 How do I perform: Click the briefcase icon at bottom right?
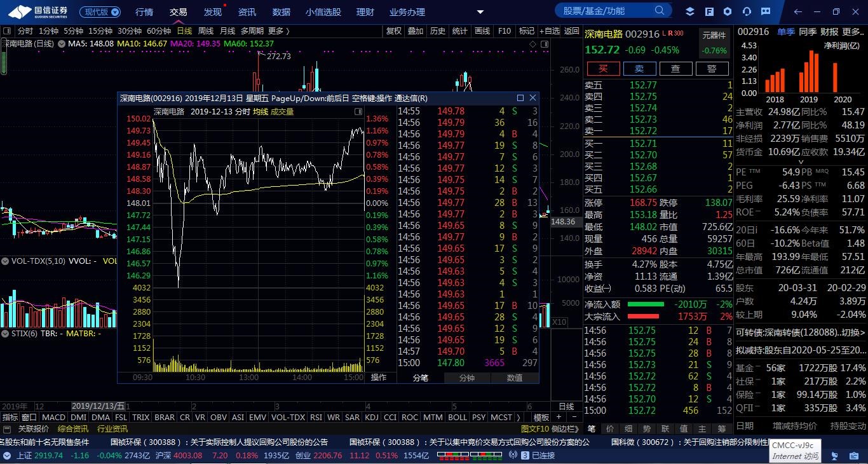pos(854,456)
